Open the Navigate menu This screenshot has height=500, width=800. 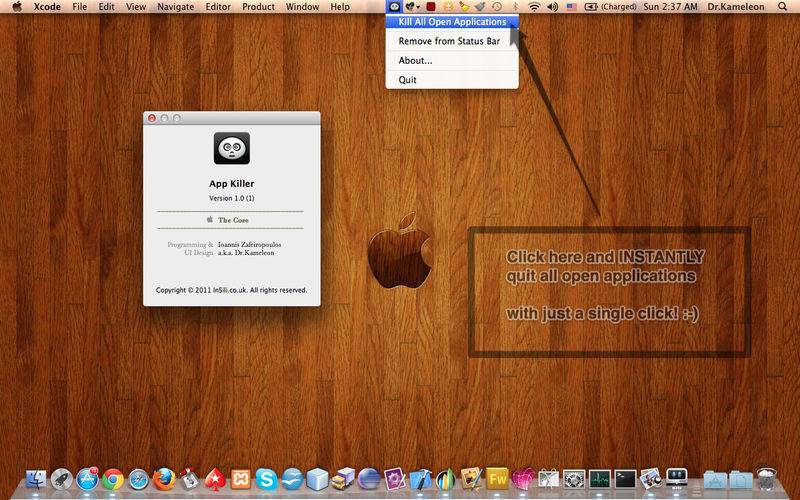(x=176, y=7)
